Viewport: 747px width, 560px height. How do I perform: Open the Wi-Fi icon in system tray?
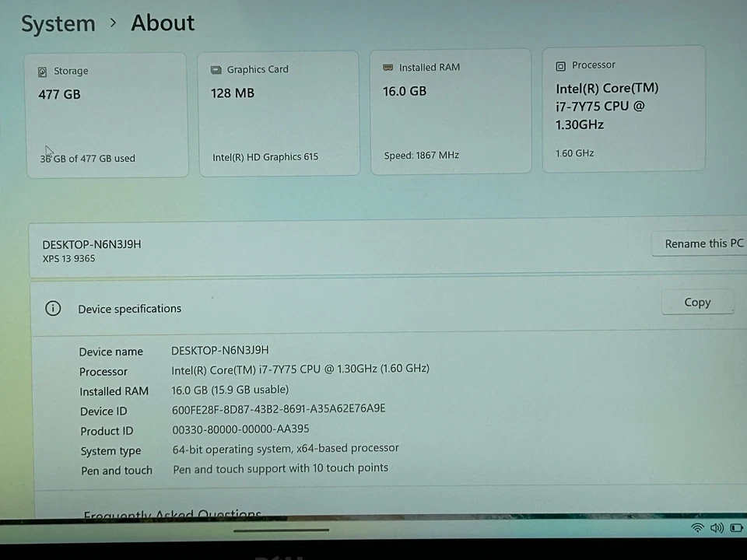[697, 527]
